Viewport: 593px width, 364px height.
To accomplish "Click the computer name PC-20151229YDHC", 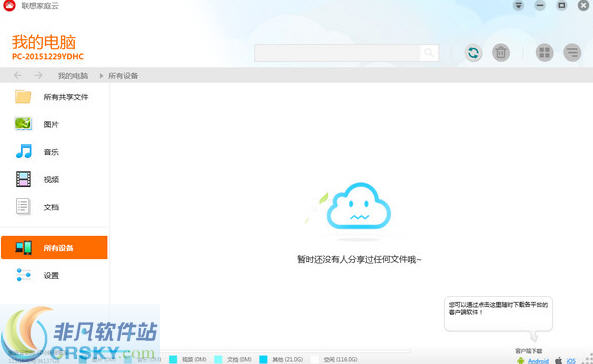I will point(48,56).
